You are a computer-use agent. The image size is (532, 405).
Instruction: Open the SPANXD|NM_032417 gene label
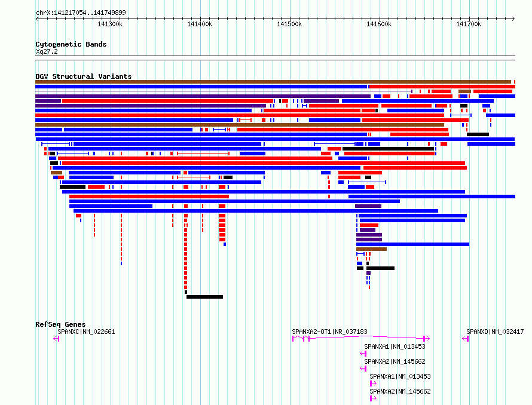[495, 332]
